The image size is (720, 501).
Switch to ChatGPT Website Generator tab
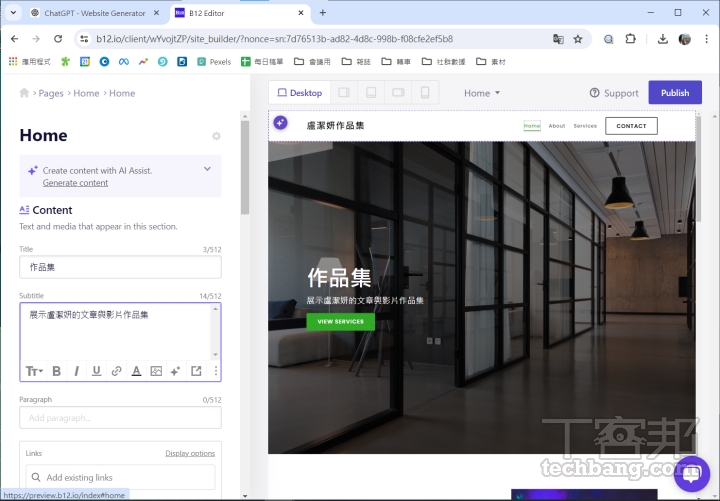pyautogui.click(x=95, y=13)
